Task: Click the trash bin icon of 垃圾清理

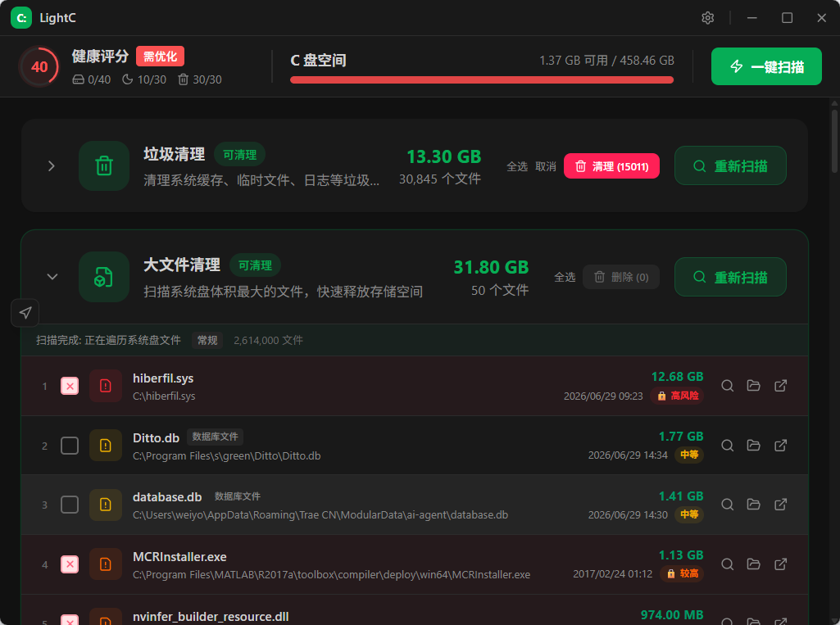Action: [x=104, y=166]
